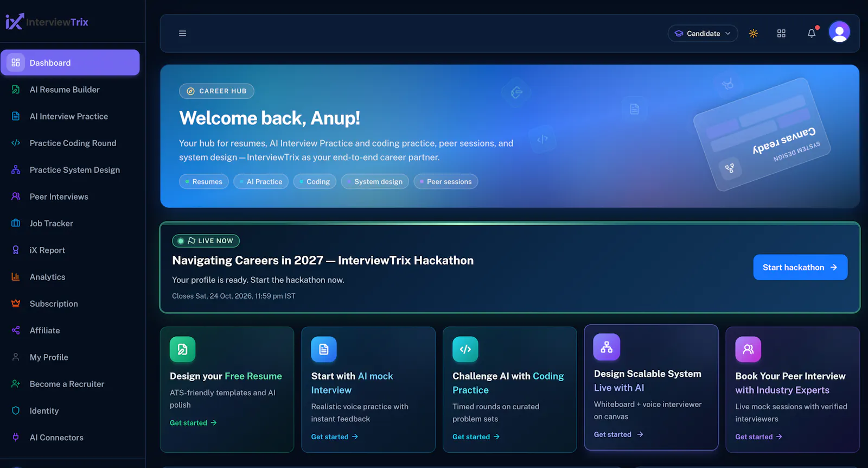Click Get started under Coding Practice card
Viewport: 868px width, 468px height.
pyautogui.click(x=476, y=437)
